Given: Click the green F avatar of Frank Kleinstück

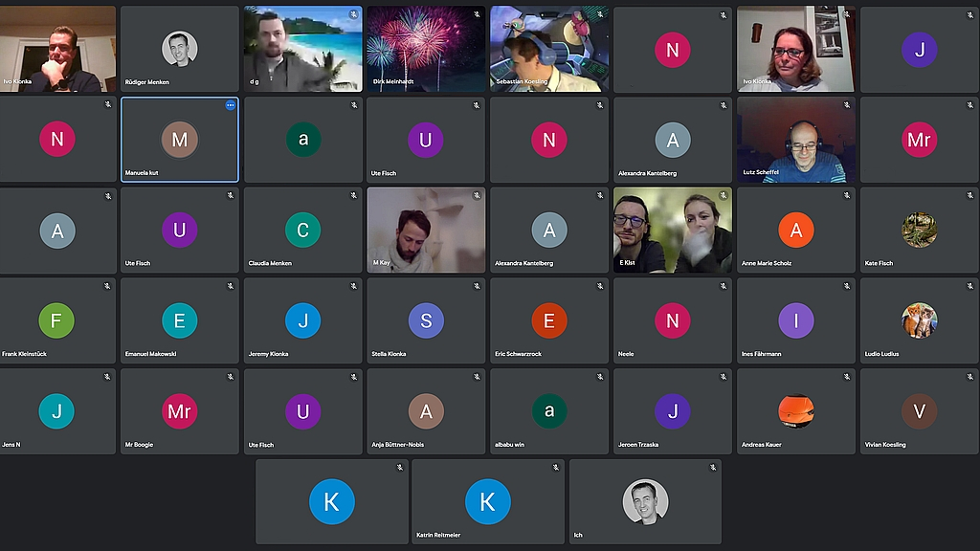Looking at the screenshot, I should point(56,320).
